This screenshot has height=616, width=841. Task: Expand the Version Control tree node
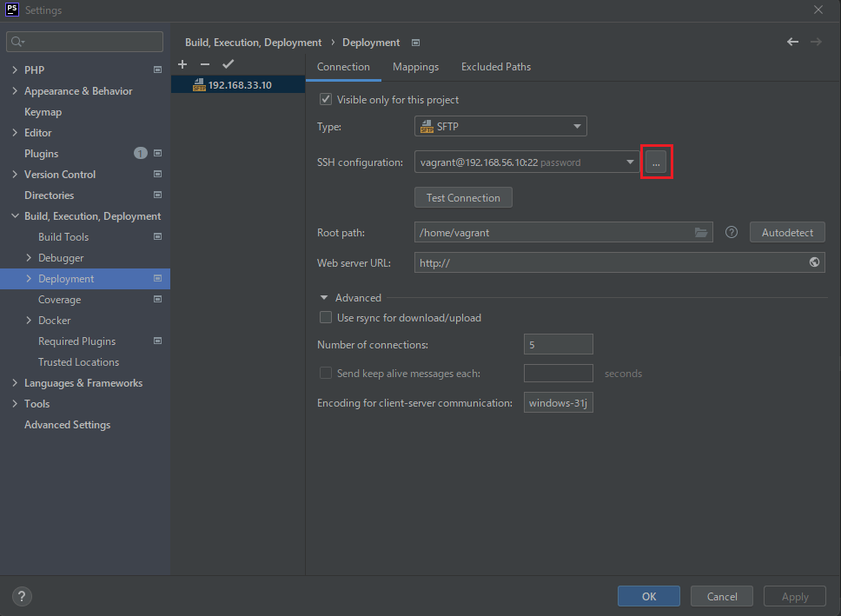pyautogui.click(x=15, y=175)
